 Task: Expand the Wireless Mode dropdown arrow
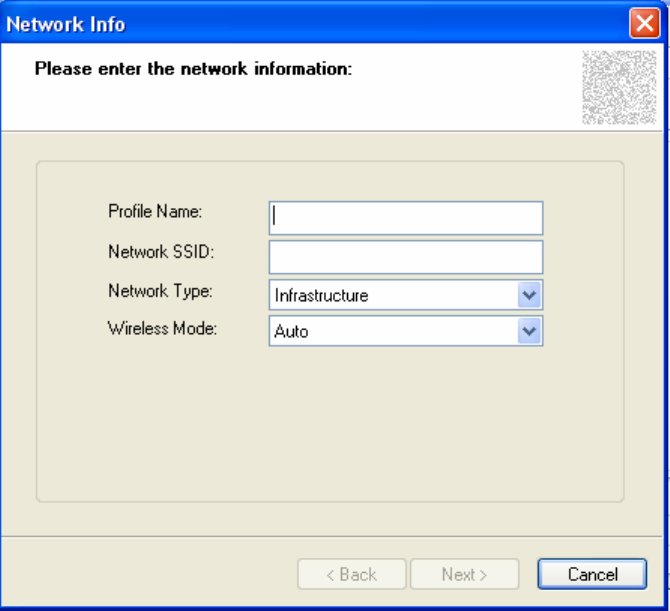[x=529, y=331]
